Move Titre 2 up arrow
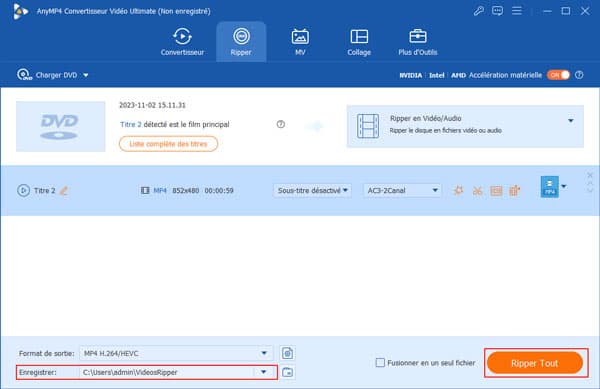600x389 pixels. tap(590, 184)
